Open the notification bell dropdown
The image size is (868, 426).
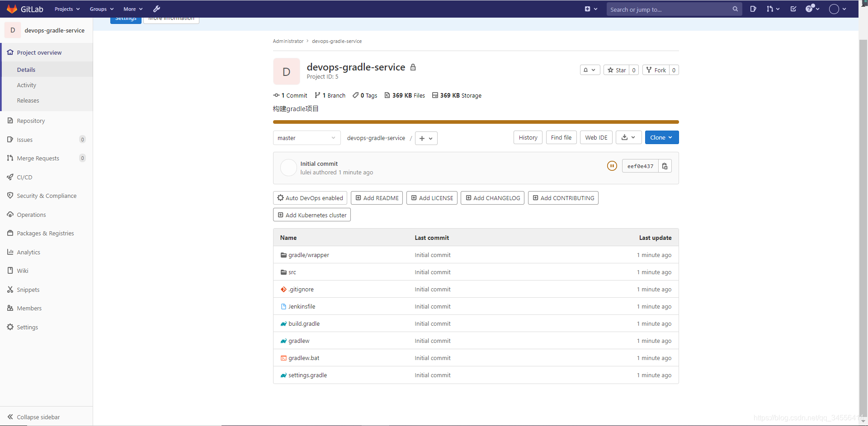(x=590, y=70)
